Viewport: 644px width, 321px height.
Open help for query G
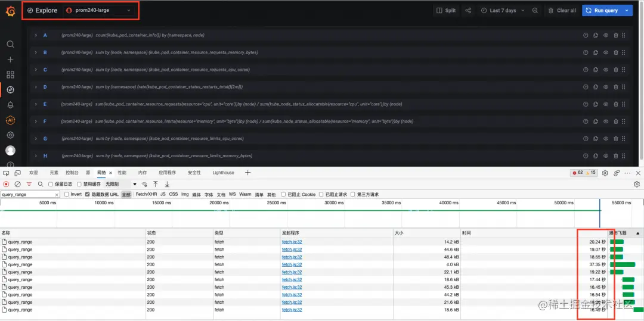[x=586, y=139]
